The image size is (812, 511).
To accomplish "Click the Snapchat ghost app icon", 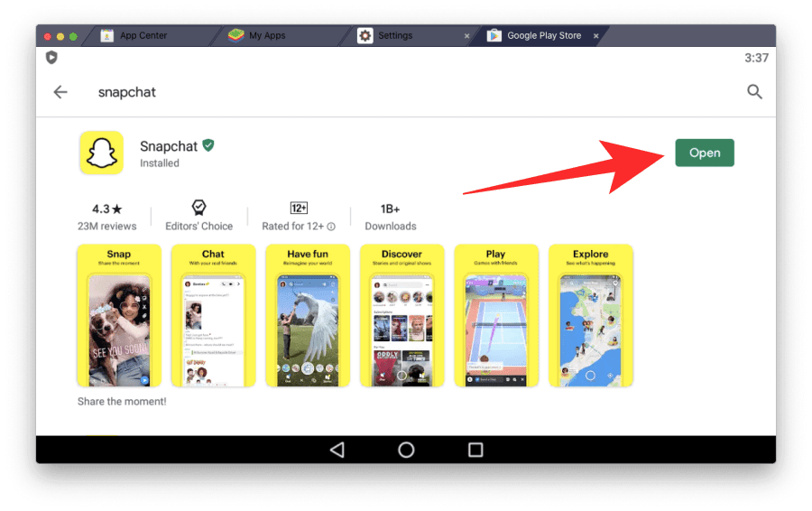I will [101, 153].
